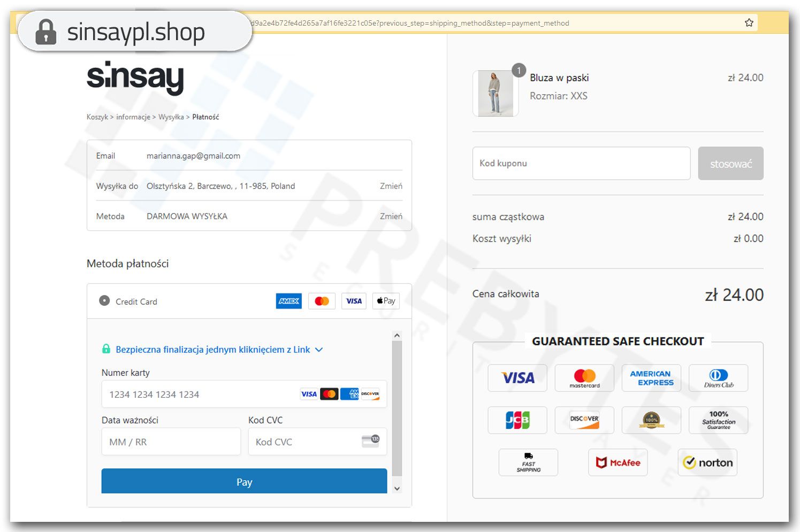Click the zł 0.00 shipping cost value
Viewport: 800px width, 532px height.
749,239
